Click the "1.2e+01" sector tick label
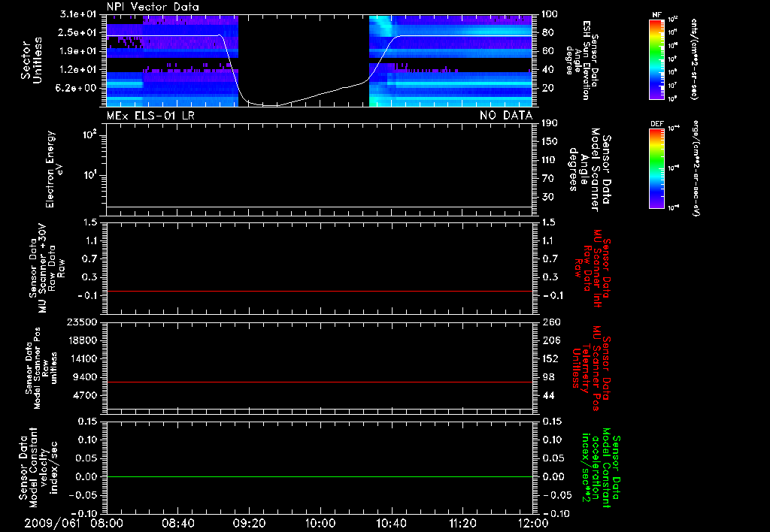The height and width of the screenshot is (532, 770). click(78, 69)
